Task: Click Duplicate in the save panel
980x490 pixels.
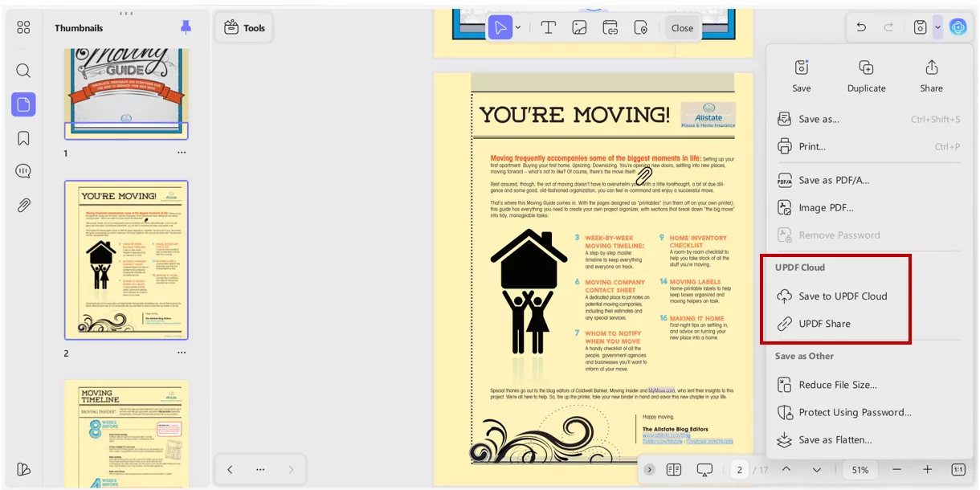Action: click(x=866, y=76)
